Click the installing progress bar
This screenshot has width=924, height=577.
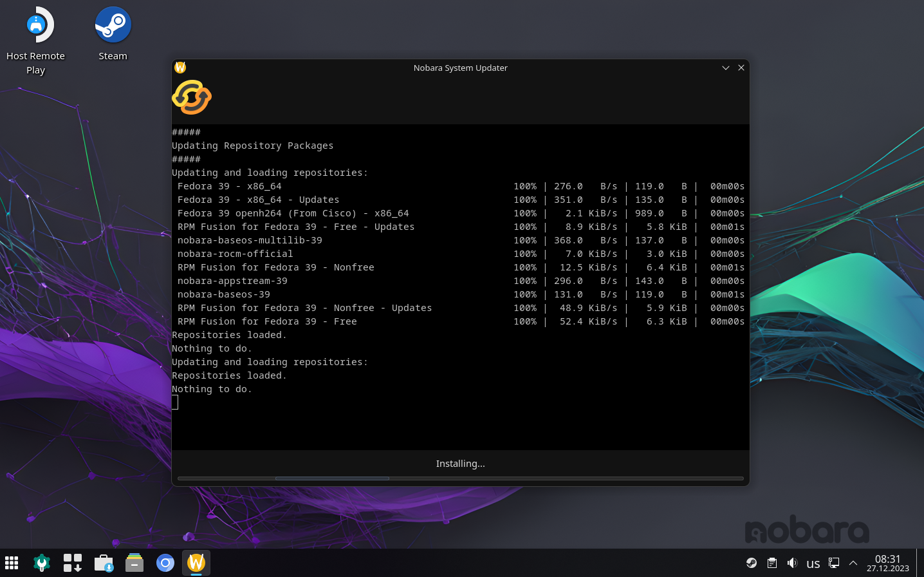[x=461, y=478]
